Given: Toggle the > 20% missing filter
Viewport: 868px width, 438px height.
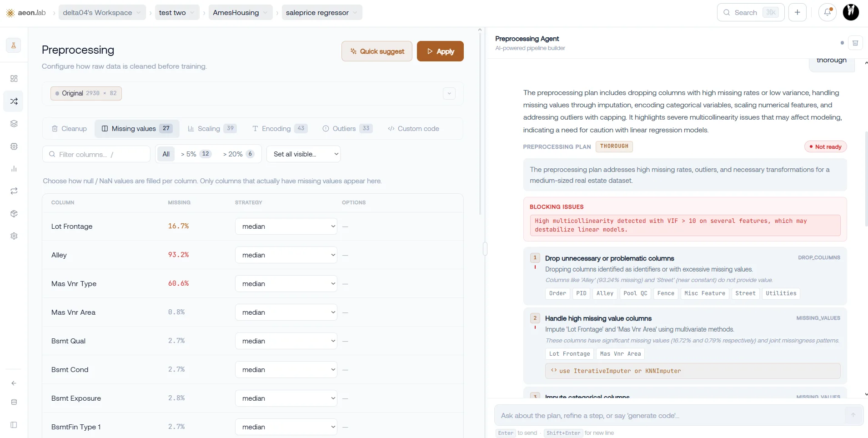Looking at the screenshot, I should 238,154.
